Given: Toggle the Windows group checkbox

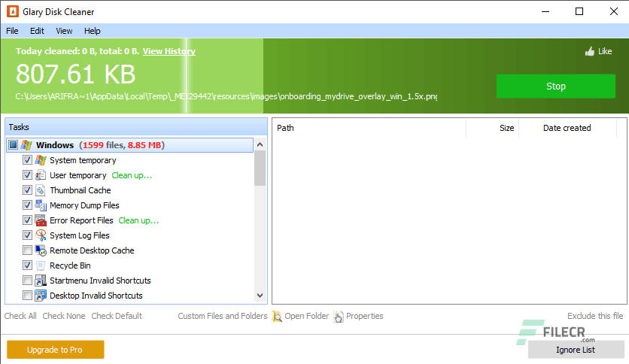Looking at the screenshot, I should tap(14, 144).
